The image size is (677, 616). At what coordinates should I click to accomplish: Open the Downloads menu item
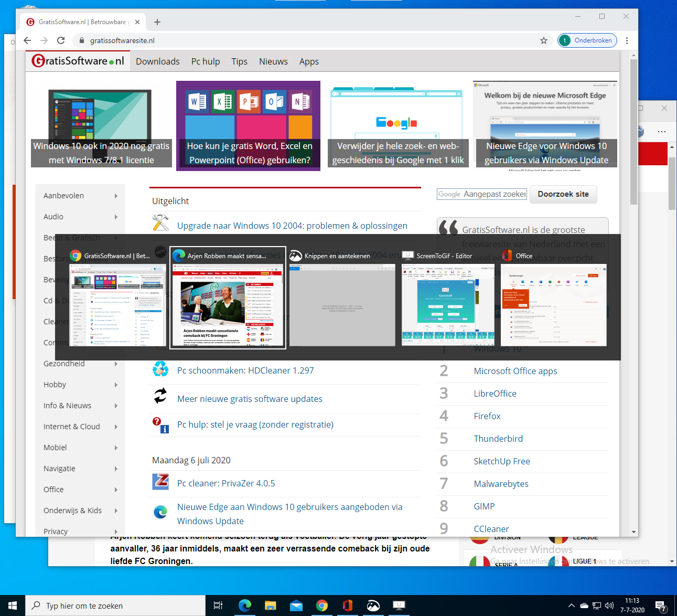point(157,61)
